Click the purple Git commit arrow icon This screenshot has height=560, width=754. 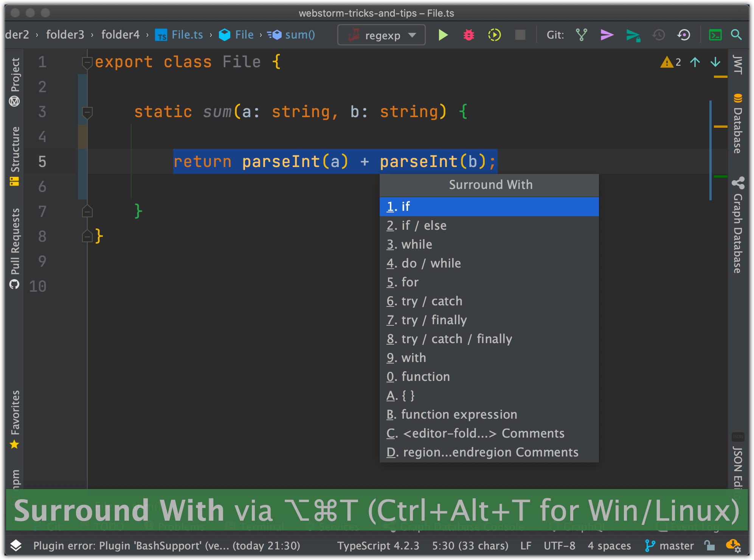(x=607, y=35)
